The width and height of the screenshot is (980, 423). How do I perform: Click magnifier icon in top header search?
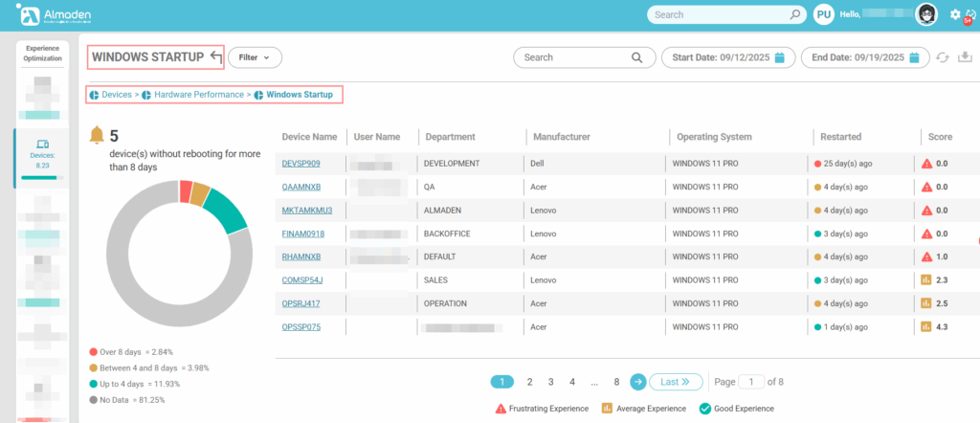coord(795,14)
